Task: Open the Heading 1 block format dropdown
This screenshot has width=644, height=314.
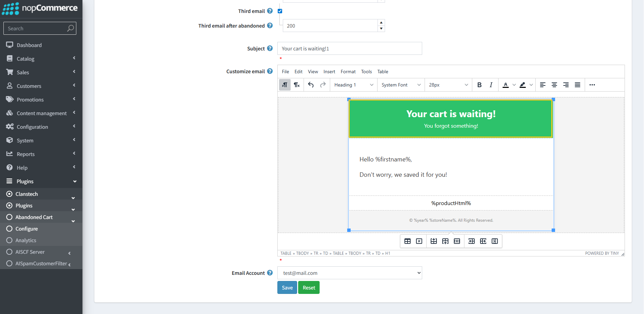Action: 354,85
